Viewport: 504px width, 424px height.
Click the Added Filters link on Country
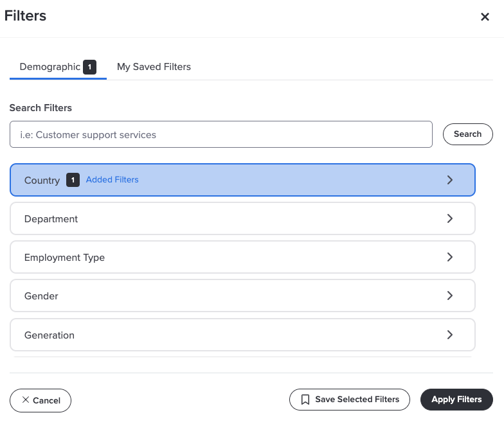pyautogui.click(x=112, y=180)
